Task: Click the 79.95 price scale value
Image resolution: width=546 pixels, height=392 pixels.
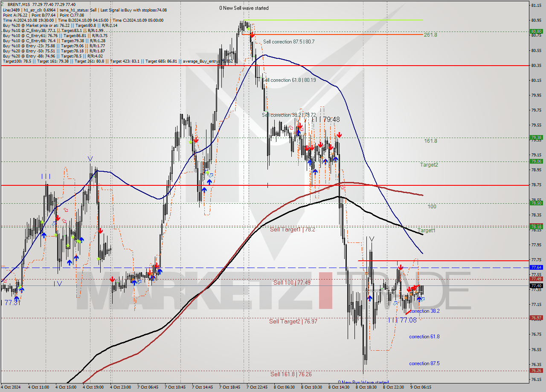Action: (x=536, y=95)
